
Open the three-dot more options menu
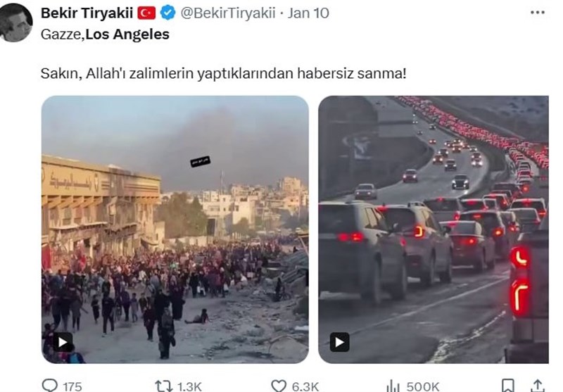pos(537,13)
